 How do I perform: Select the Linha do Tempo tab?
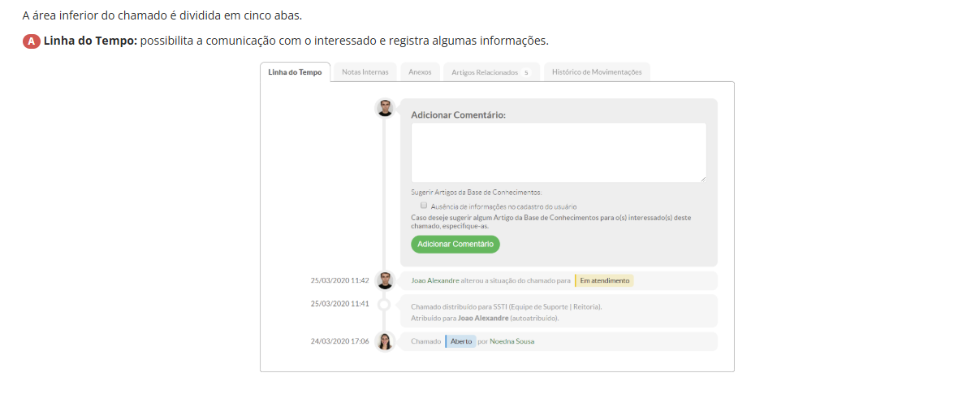pyautogui.click(x=295, y=72)
